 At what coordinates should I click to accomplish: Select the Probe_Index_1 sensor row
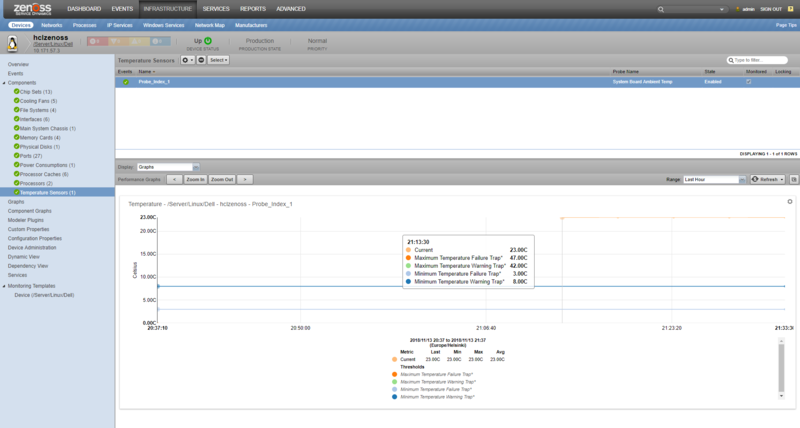pyautogui.click(x=457, y=82)
